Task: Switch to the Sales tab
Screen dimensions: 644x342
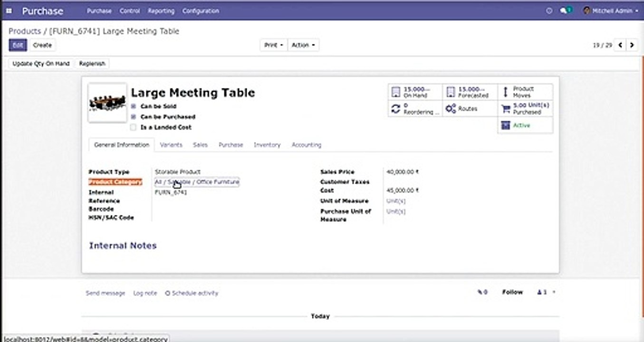Action: click(x=200, y=145)
